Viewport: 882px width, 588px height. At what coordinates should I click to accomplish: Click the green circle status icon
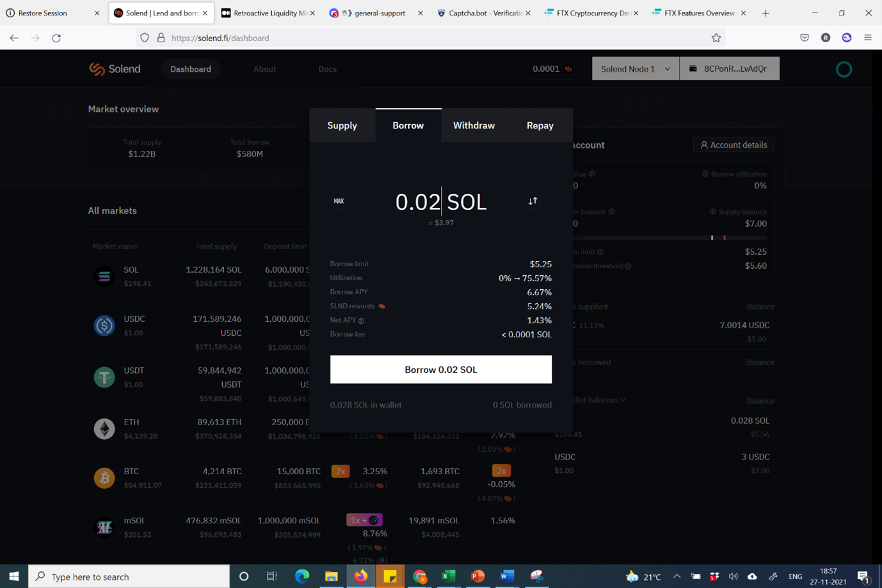[x=844, y=69]
